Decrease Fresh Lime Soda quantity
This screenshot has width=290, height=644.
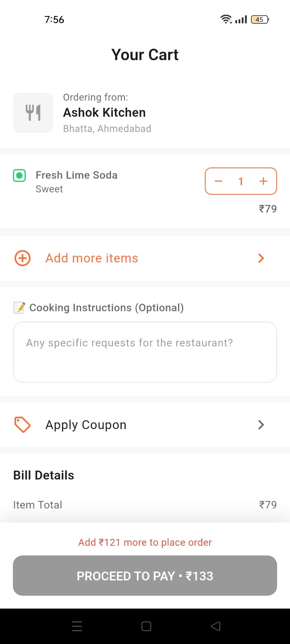219,182
